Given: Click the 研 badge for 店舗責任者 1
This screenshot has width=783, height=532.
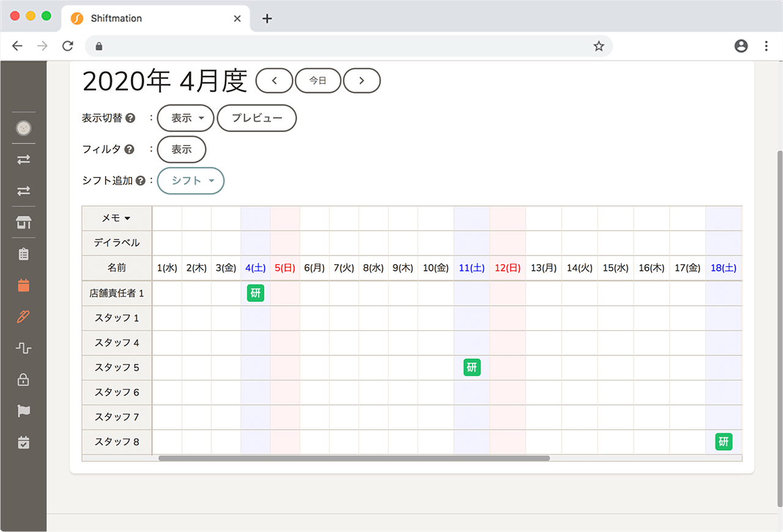Looking at the screenshot, I should (256, 293).
